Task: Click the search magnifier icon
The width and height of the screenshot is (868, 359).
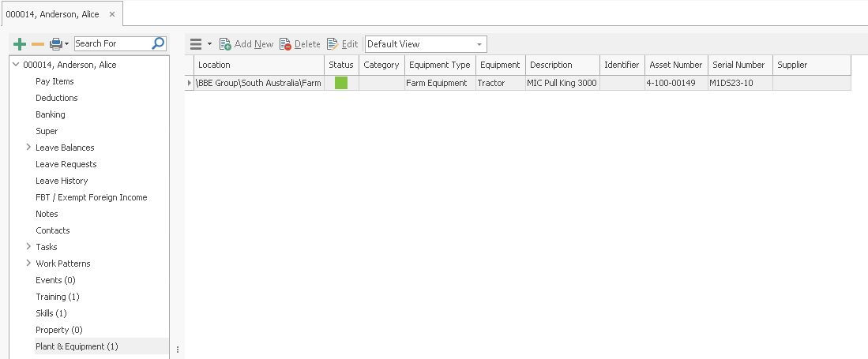Action: (x=158, y=43)
